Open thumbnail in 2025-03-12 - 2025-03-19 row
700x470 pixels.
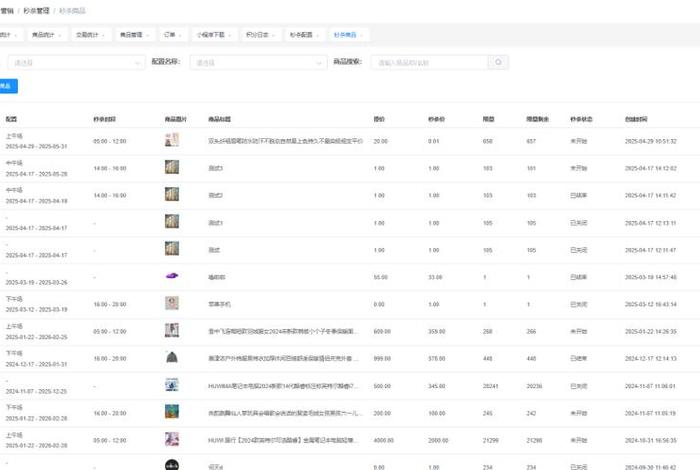172,304
